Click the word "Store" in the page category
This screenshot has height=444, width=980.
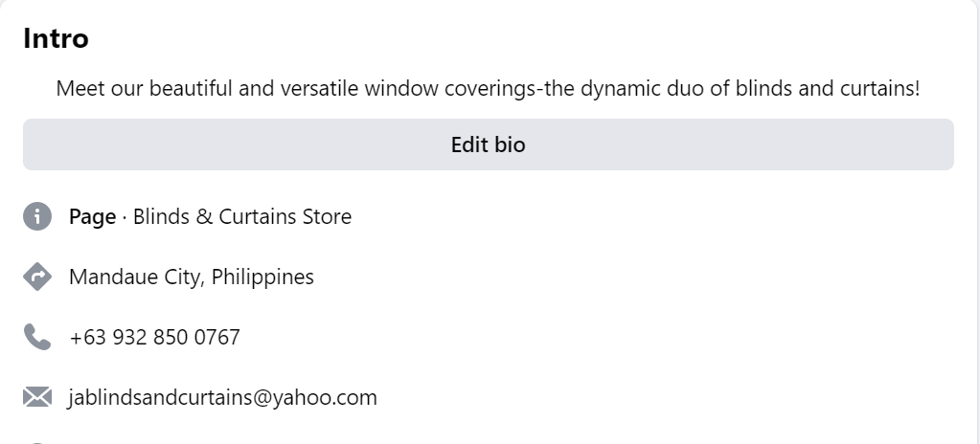point(327,216)
